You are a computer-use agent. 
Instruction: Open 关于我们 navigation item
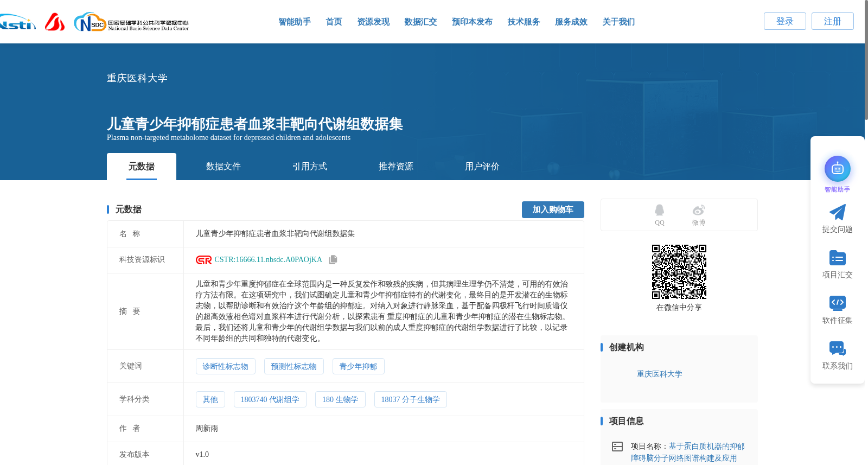click(x=618, y=22)
